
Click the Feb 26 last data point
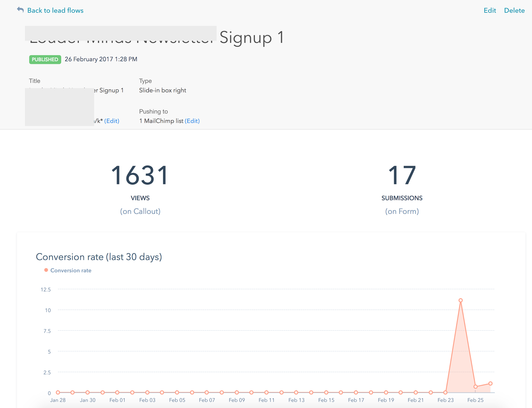(490, 384)
